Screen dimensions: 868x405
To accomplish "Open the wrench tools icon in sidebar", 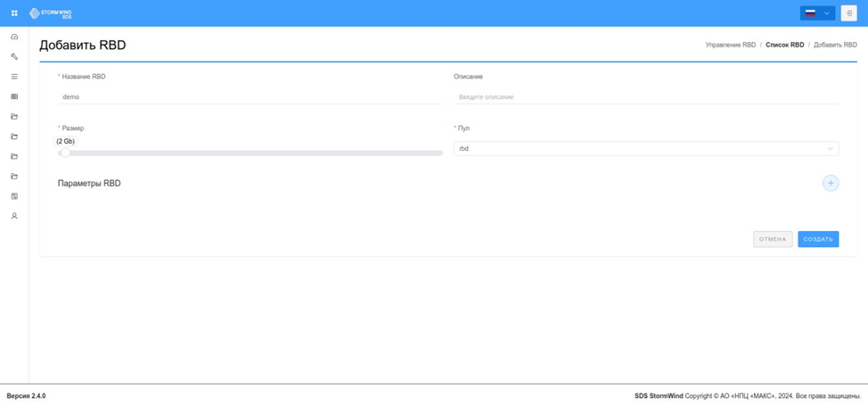I will click(14, 56).
